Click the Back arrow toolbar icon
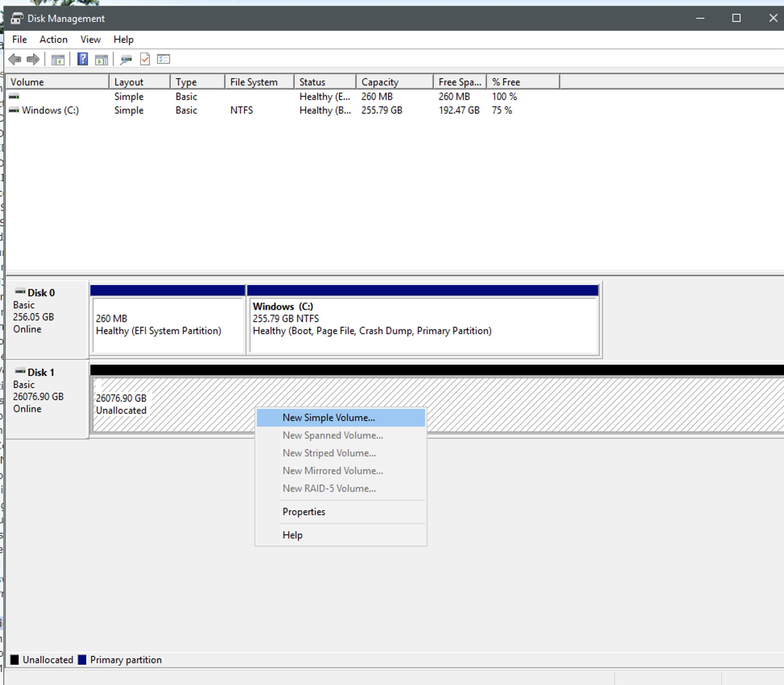 [15, 60]
